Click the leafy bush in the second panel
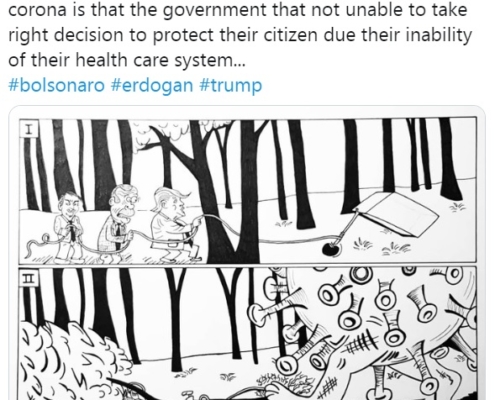495x400 pixels. [72, 360]
